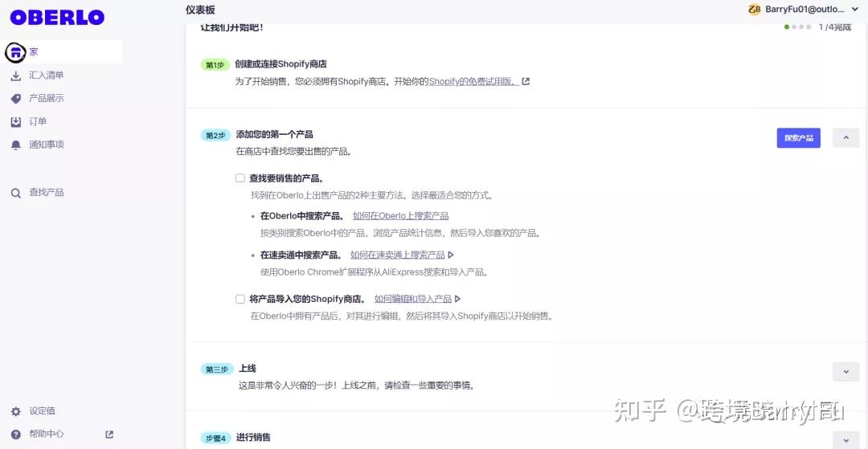The height and width of the screenshot is (449, 868).
Task: Click the 设定值 gear icon
Action: coord(16,411)
